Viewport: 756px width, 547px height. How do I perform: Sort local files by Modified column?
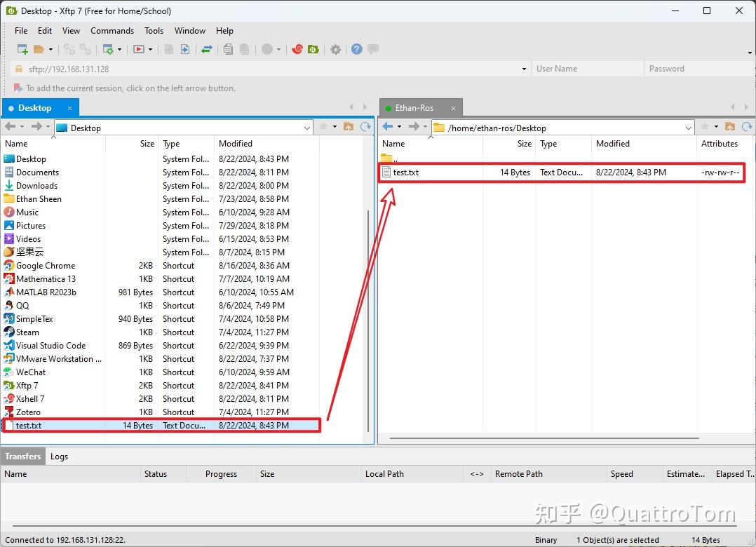click(x=266, y=144)
